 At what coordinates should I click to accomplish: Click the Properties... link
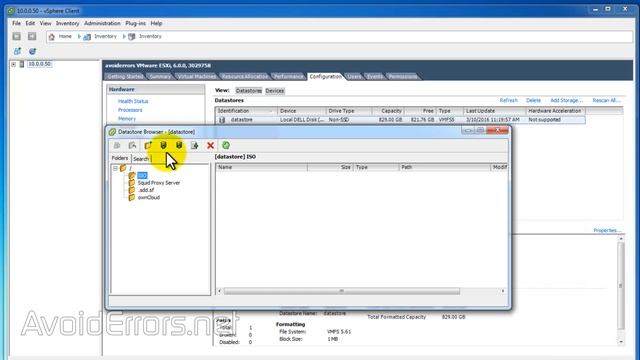607,231
